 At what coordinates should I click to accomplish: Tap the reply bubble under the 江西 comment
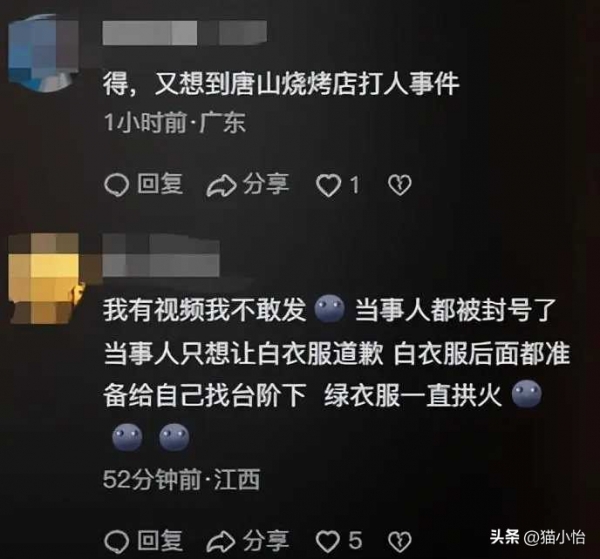(116, 542)
